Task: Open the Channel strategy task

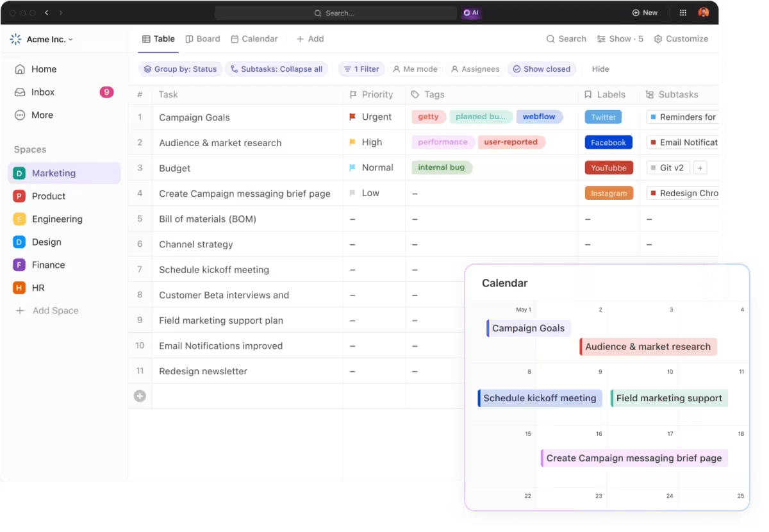Action: coord(196,244)
